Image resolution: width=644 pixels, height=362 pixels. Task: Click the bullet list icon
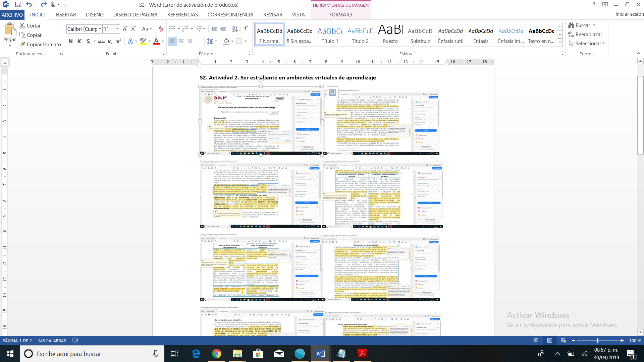pyautogui.click(x=172, y=29)
